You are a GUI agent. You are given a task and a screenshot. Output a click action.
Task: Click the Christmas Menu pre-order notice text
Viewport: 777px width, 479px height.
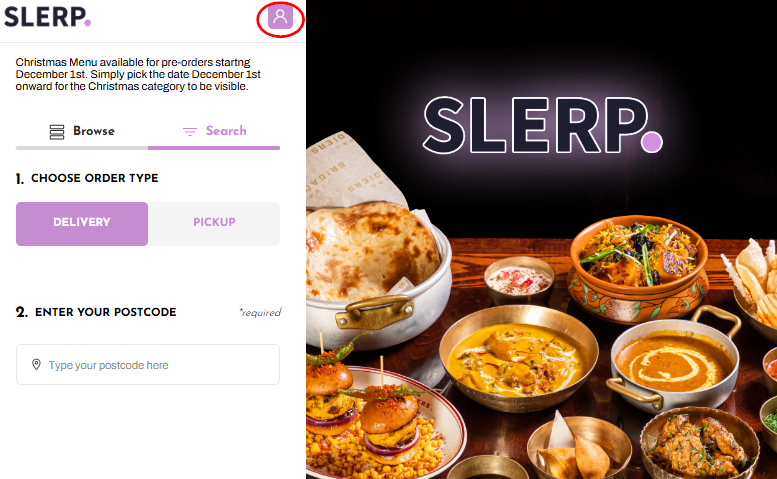[138, 74]
